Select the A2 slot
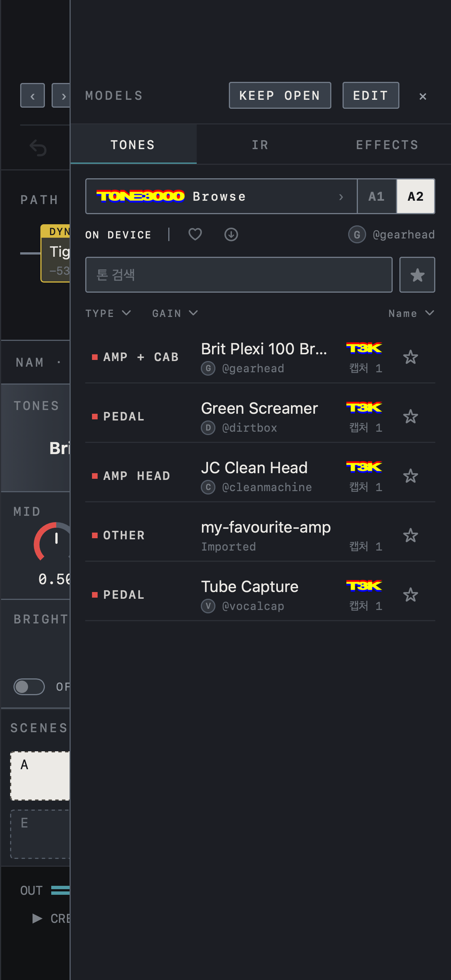The height and width of the screenshot is (980, 451). click(415, 196)
